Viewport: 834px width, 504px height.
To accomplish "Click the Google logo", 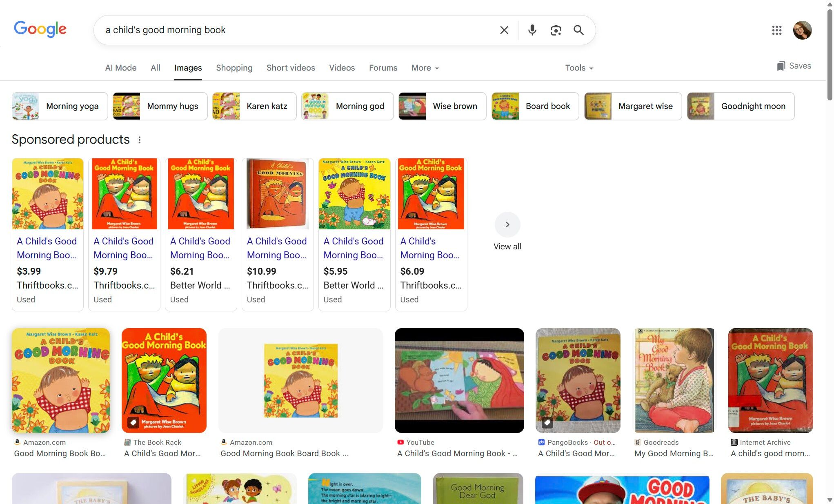I will 40,29.
